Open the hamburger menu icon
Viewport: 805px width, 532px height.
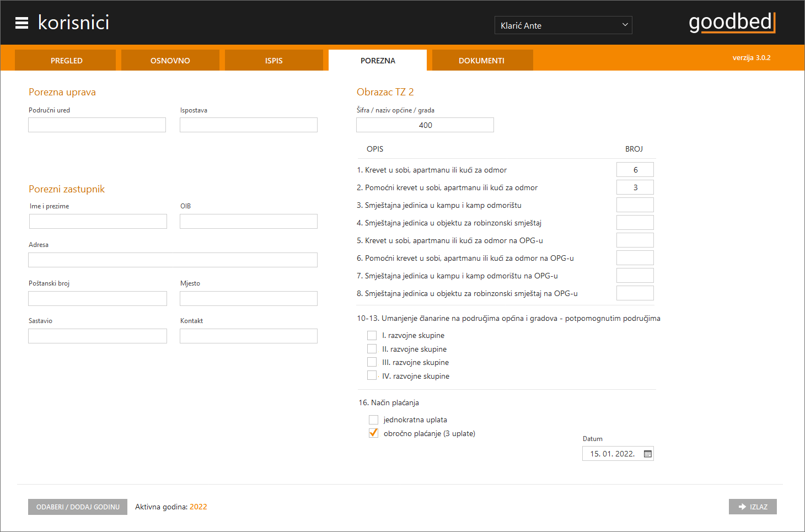pos(22,23)
